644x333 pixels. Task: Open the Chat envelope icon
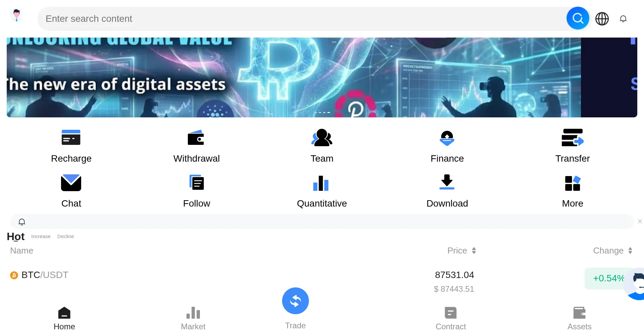71,183
